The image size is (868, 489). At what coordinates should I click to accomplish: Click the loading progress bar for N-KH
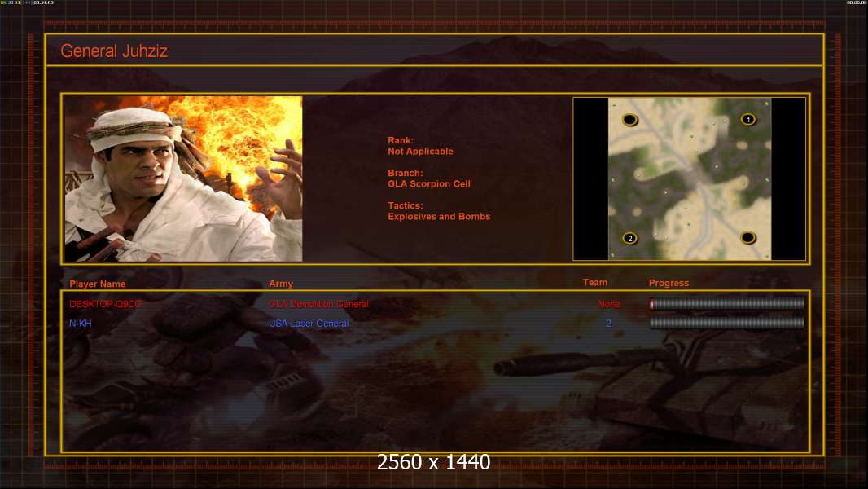tap(727, 323)
